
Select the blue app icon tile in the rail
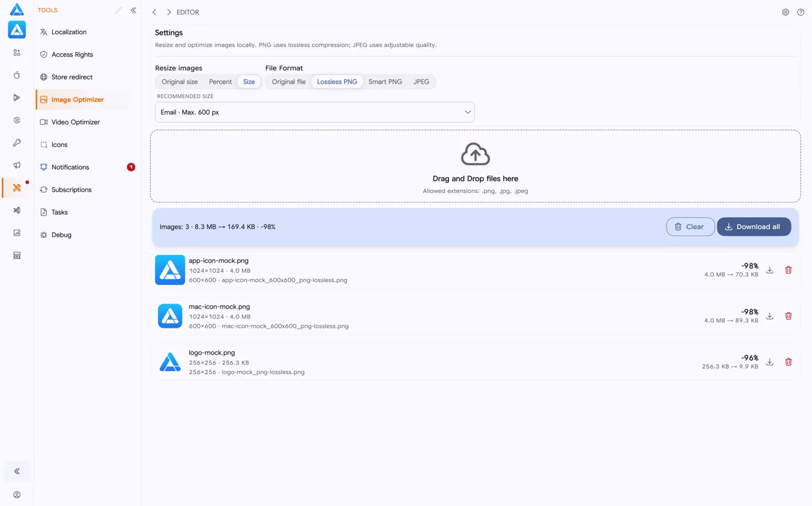coord(17,30)
